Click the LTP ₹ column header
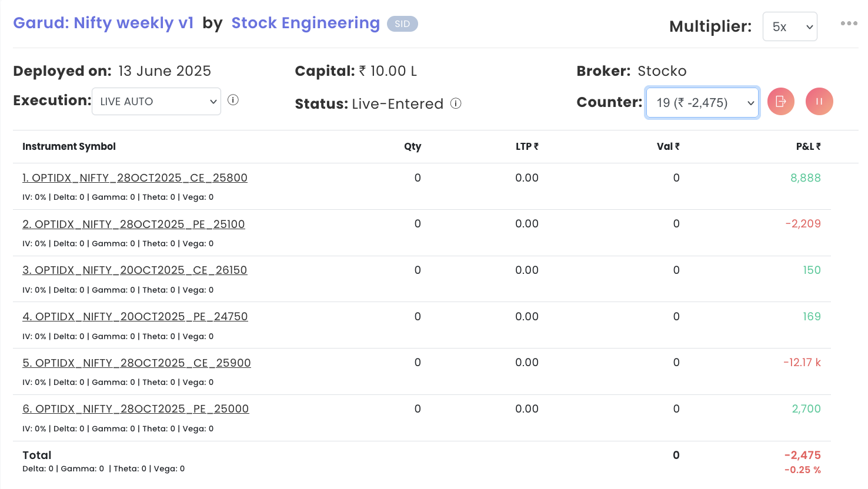 coord(526,146)
